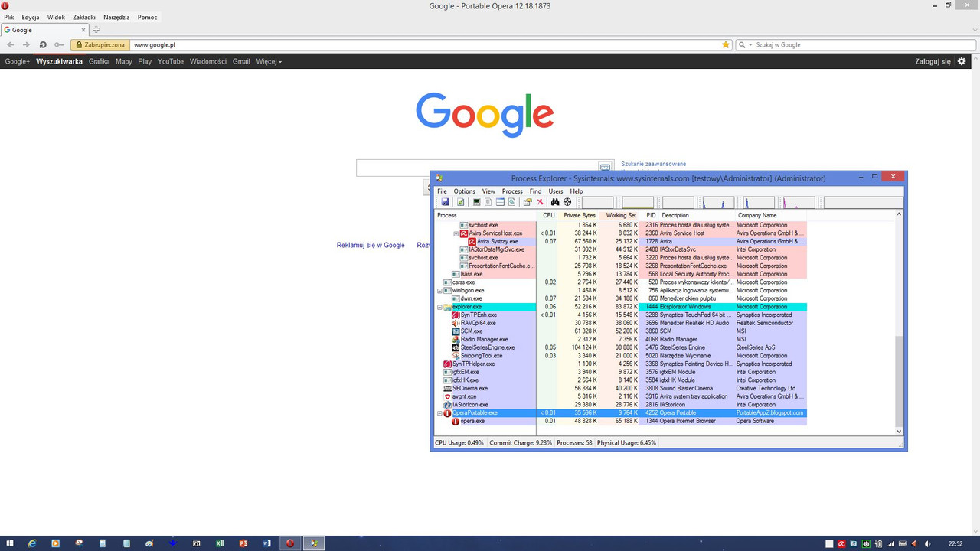
Task: Collapse the winlogon.exe tree node
Action: (439, 291)
